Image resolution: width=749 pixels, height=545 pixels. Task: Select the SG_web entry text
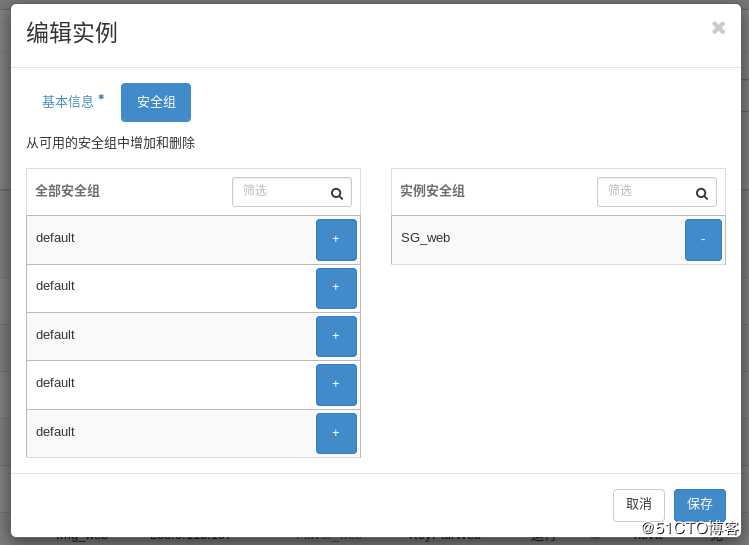tap(426, 238)
